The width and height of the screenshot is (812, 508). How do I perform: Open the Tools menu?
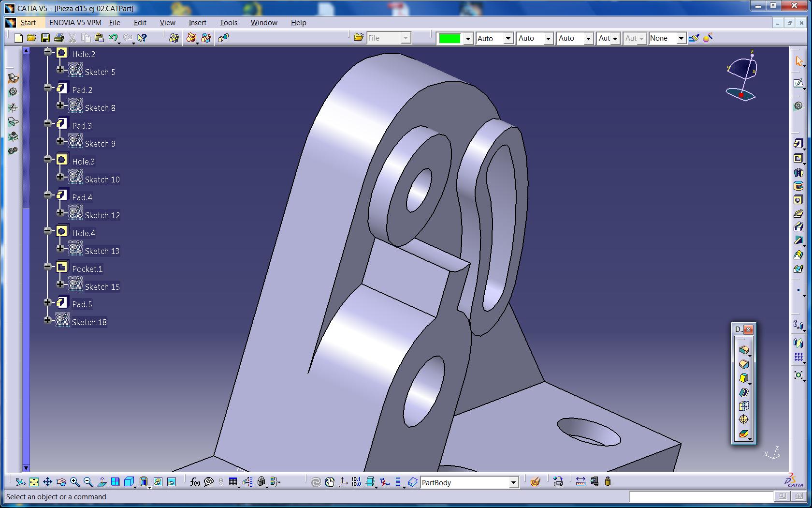click(229, 23)
